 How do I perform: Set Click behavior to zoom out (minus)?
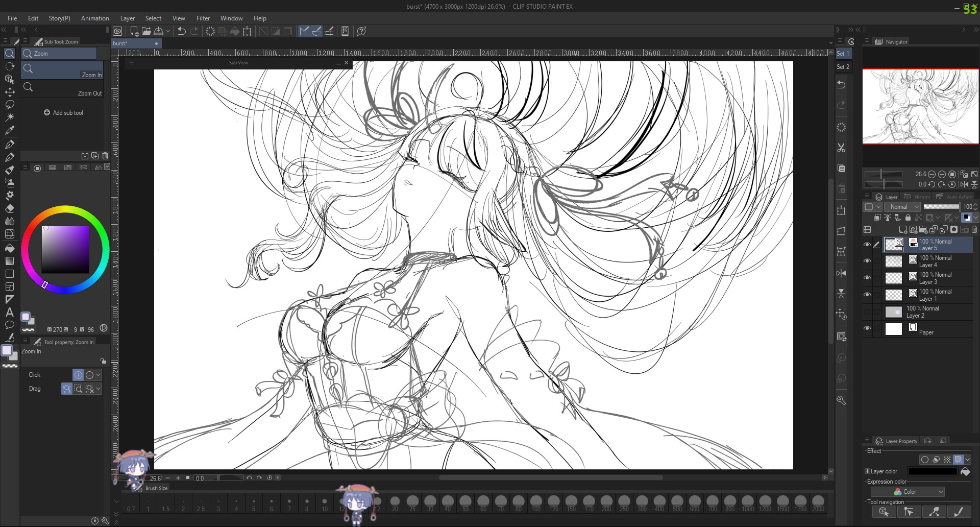pos(90,375)
